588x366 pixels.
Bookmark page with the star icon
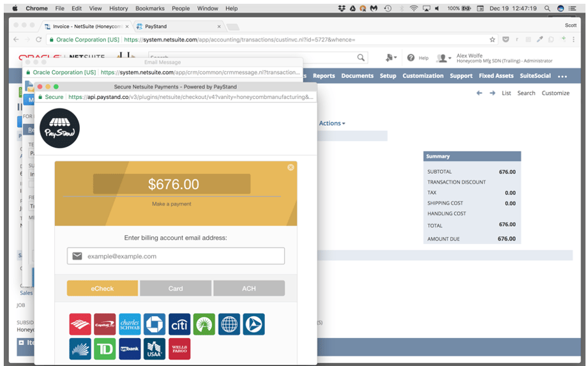point(492,40)
